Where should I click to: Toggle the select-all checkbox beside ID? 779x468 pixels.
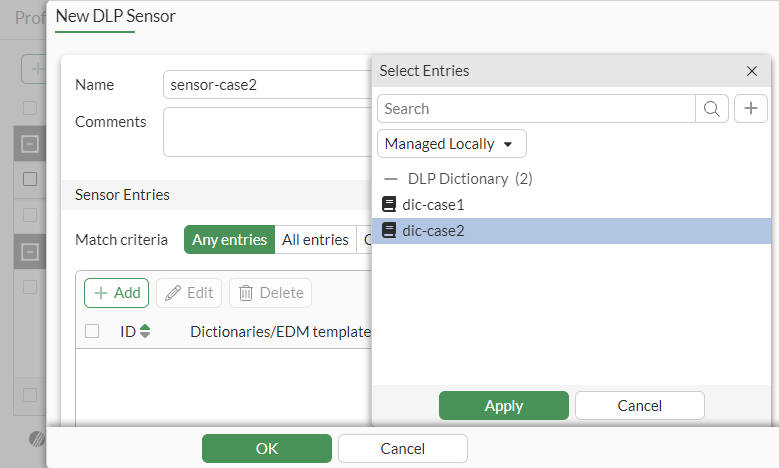click(x=92, y=331)
